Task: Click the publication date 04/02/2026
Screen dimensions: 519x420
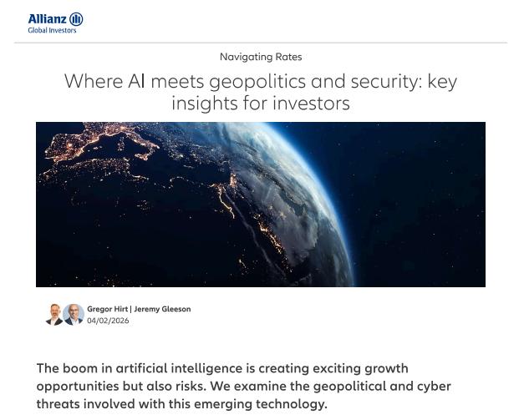Action: 108,321
